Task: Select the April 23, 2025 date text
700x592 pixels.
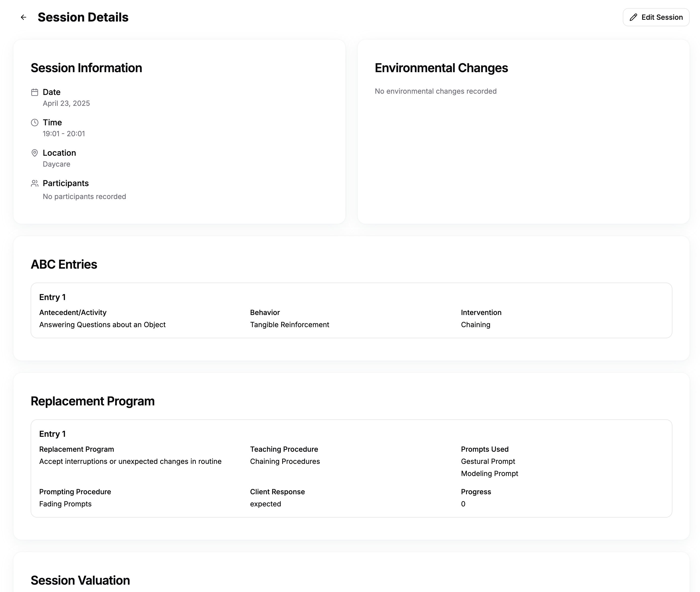Action: [66, 103]
